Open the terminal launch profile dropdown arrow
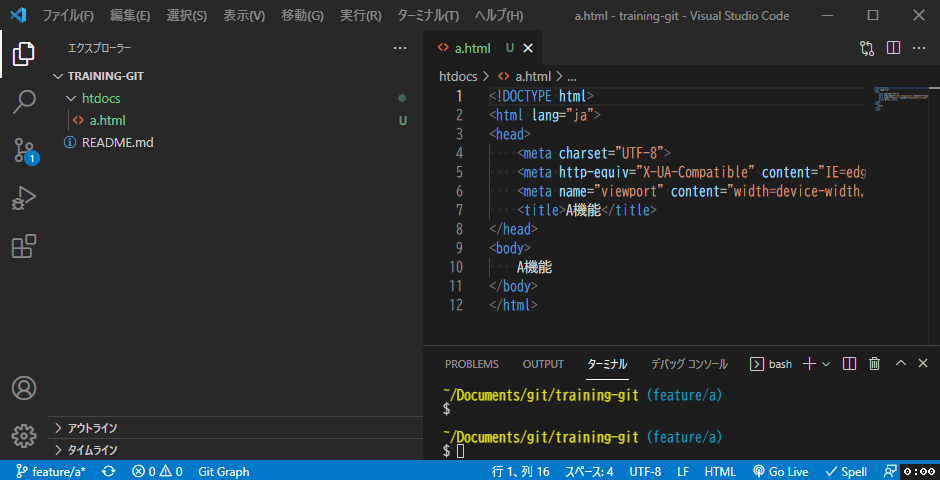 click(x=825, y=364)
